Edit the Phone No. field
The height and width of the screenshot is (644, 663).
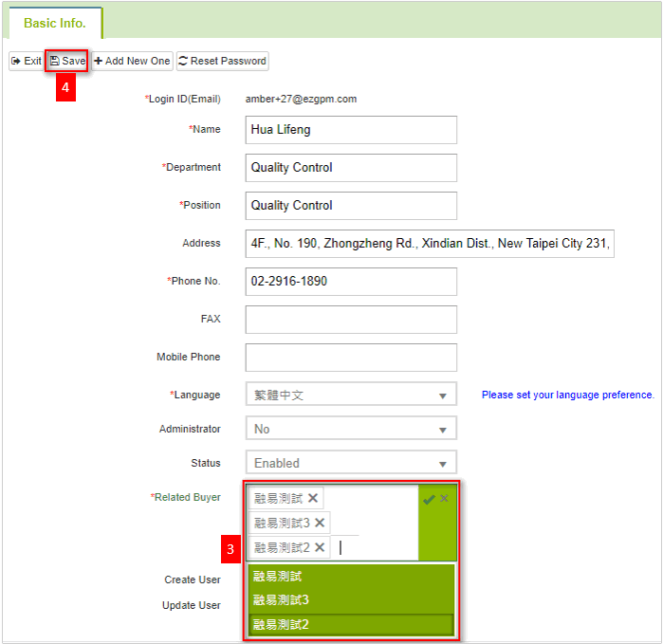(351, 281)
